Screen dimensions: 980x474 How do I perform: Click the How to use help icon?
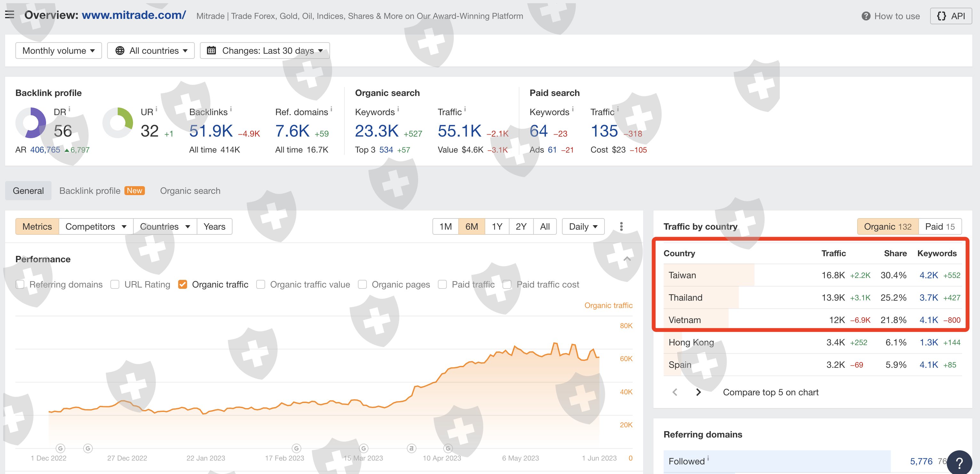(866, 16)
